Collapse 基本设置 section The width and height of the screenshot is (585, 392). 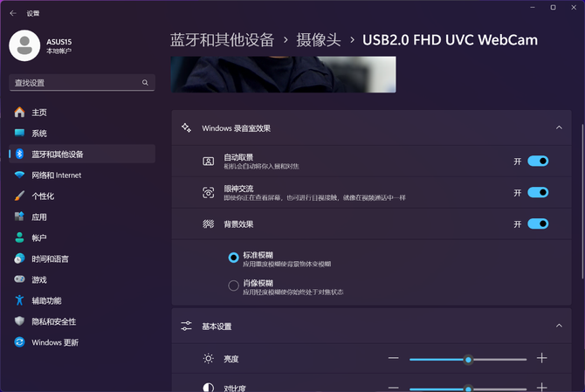pos(559,326)
